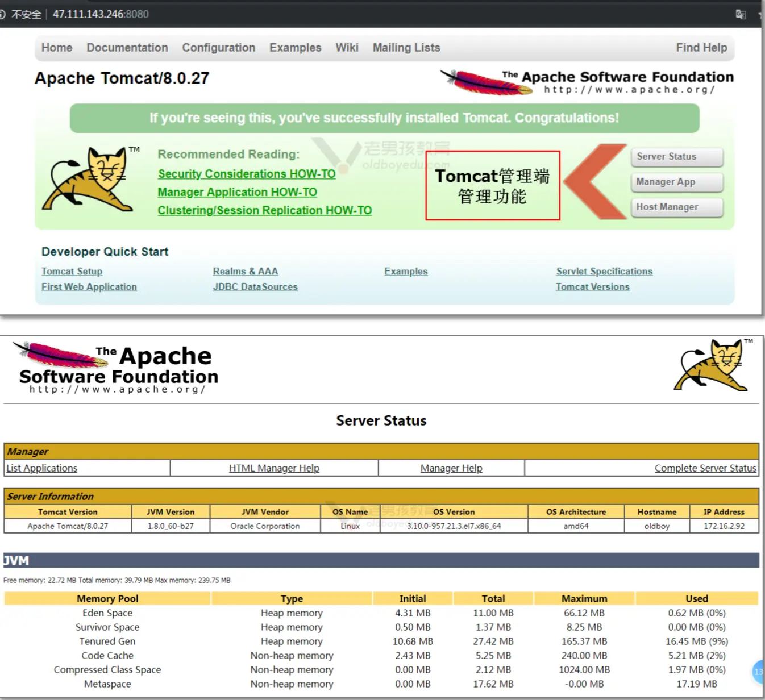Viewport: 765px width, 700px height.
Task: Click the 1024.00 MB maximum value
Action: click(584, 670)
